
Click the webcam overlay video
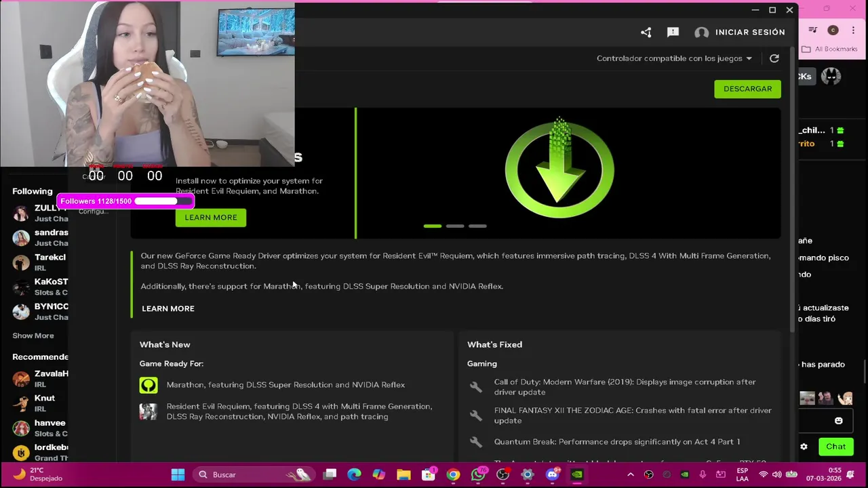coord(147,85)
